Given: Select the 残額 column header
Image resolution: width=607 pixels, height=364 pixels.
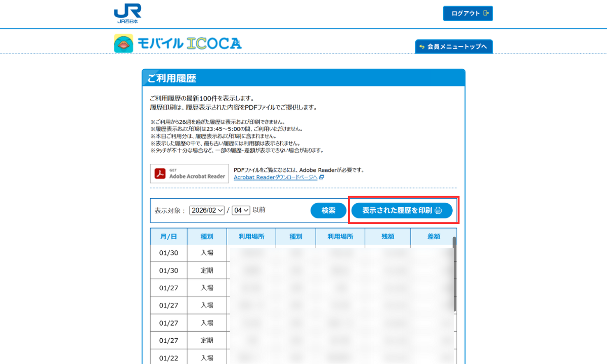Looking at the screenshot, I should (388, 237).
